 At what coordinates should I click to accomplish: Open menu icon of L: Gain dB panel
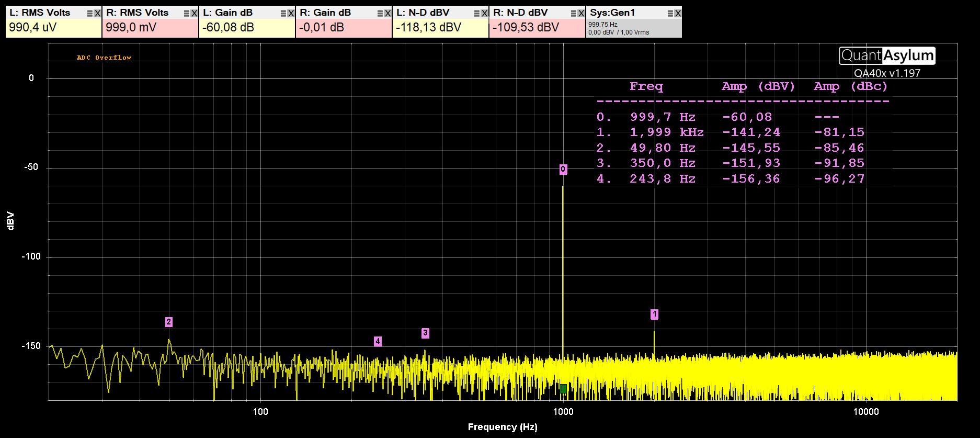[283, 13]
